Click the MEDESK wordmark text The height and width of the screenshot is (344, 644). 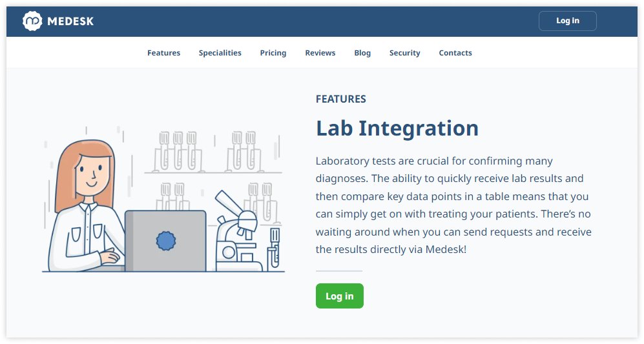click(x=70, y=21)
